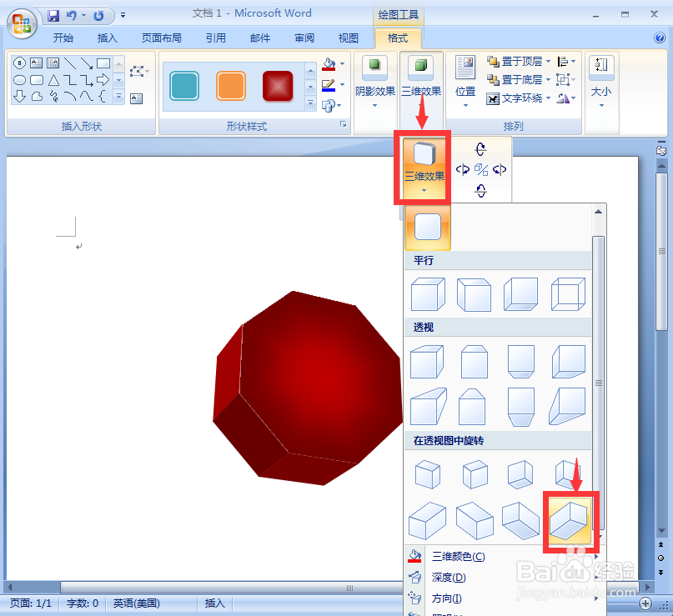Open the 深度(D) submenu
This screenshot has width=673, height=616.
pyautogui.click(x=503, y=578)
